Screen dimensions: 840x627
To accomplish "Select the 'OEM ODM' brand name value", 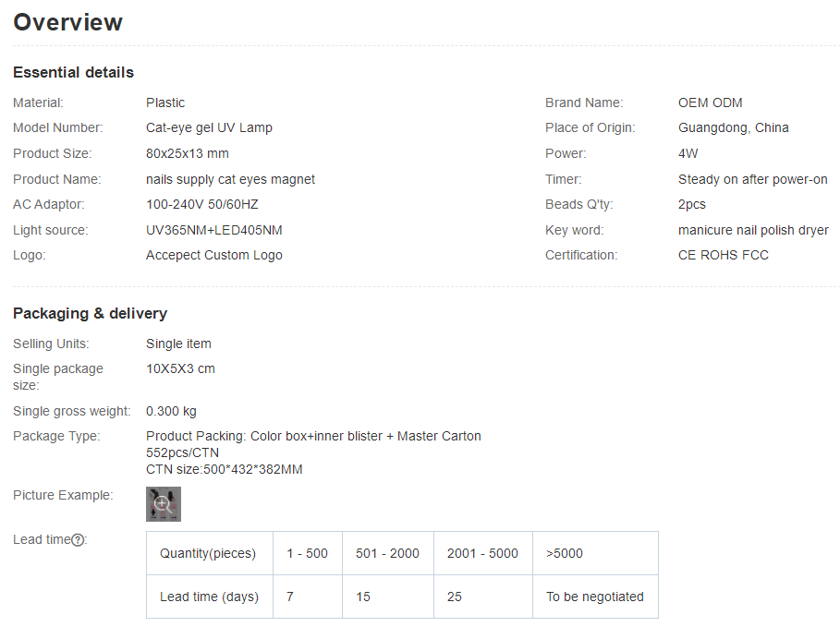I will [710, 102].
